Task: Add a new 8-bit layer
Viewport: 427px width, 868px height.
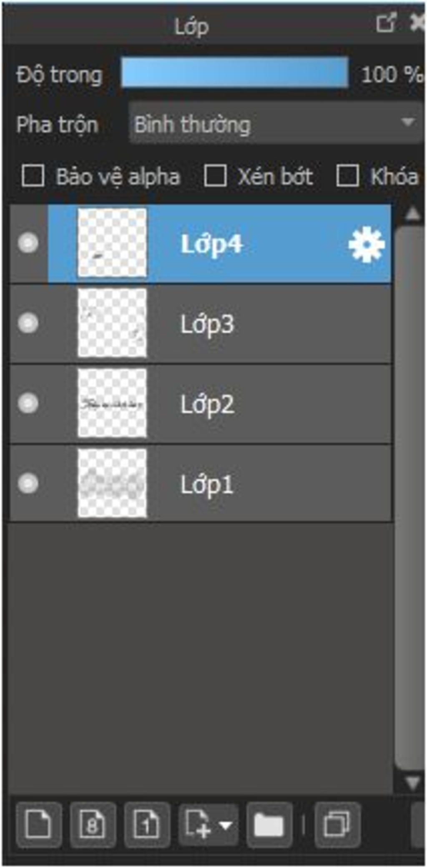Action: 93,824
